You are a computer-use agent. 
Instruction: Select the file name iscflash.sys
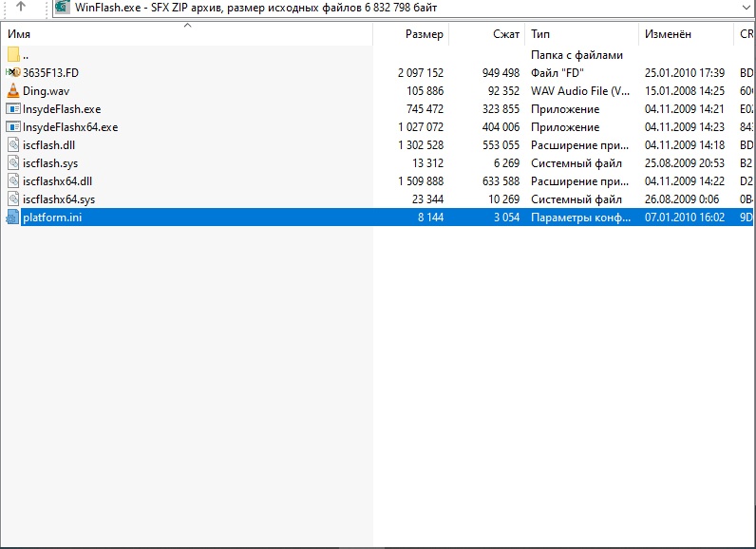pyautogui.click(x=50, y=163)
